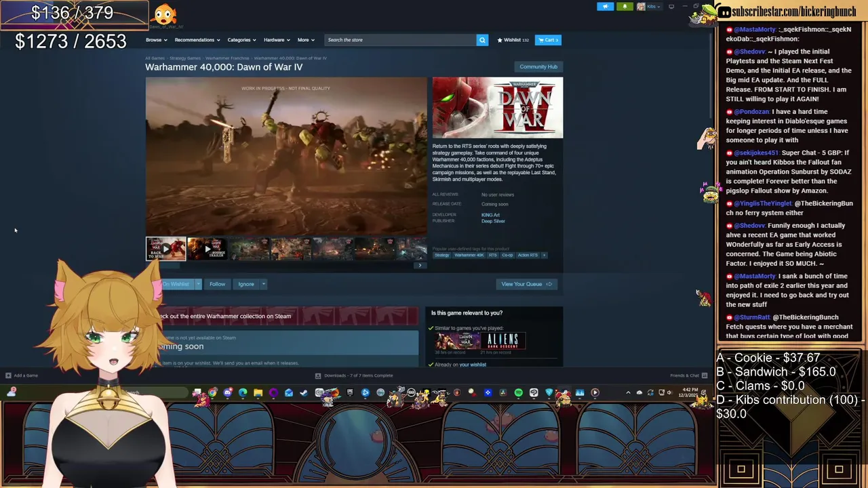Image resolution: width=868 pixels, height=488 pixels.
Task: Go to Strategy Games breadcrumb
Action: click(185, 58)
